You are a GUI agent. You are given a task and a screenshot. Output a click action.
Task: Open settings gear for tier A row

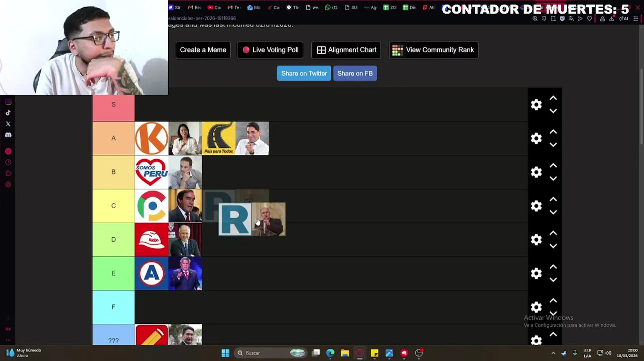(x=536, y=138)
